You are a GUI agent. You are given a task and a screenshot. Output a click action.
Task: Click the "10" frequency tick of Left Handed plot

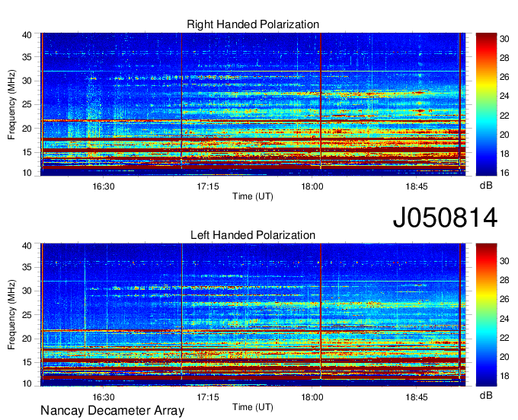coord(27,383)
